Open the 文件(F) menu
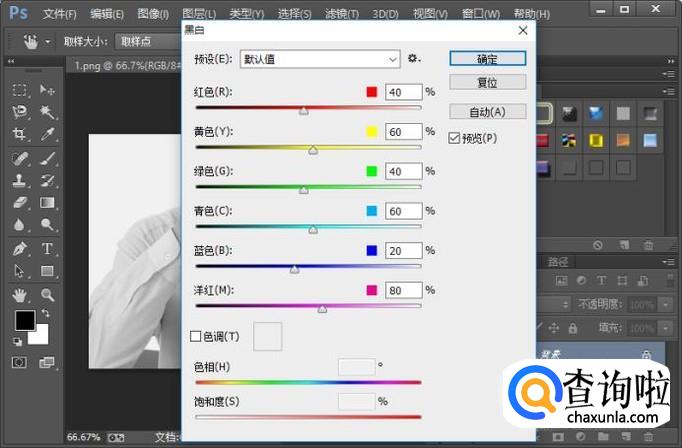This screenshot has height=448, width=682. (60, 14)
